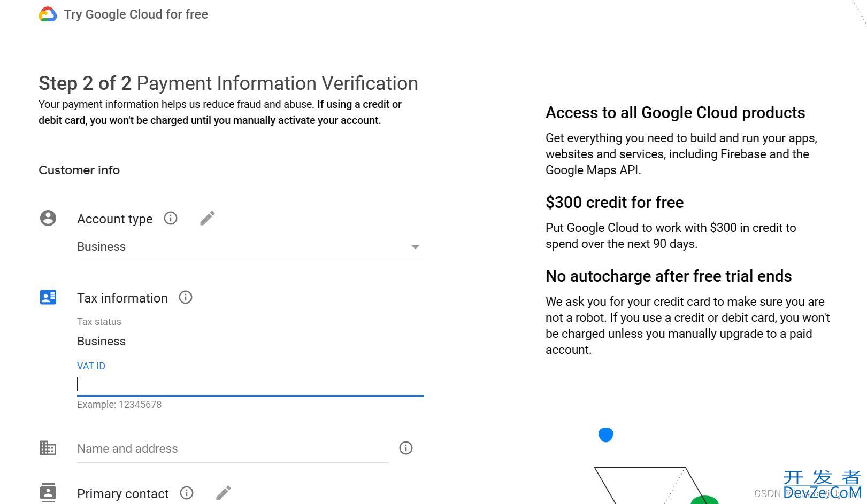The height and width of the screenshot is (504, 867).
Task: Click the Account type person icon
Action: (x=48, y=218)
